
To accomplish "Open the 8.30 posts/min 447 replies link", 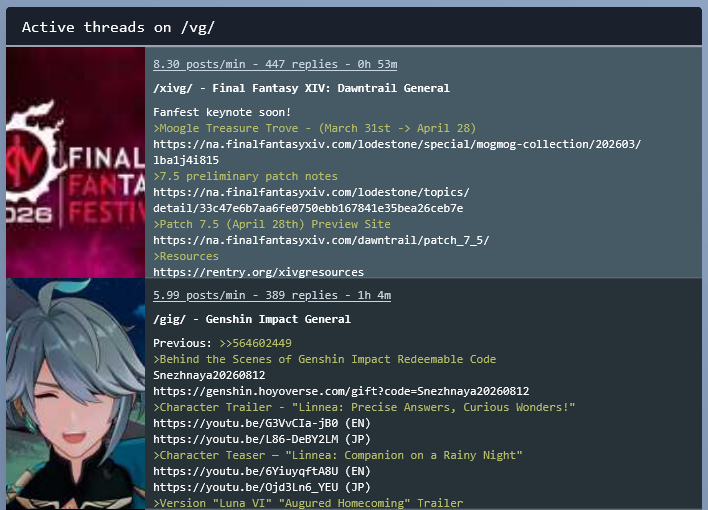I will [275, 64].
